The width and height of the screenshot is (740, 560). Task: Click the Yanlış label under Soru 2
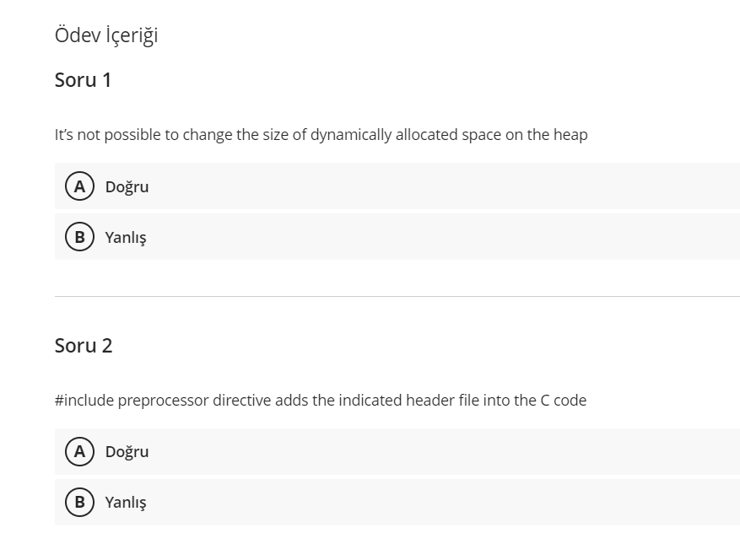pyautogui.click(x=126, y=503)
